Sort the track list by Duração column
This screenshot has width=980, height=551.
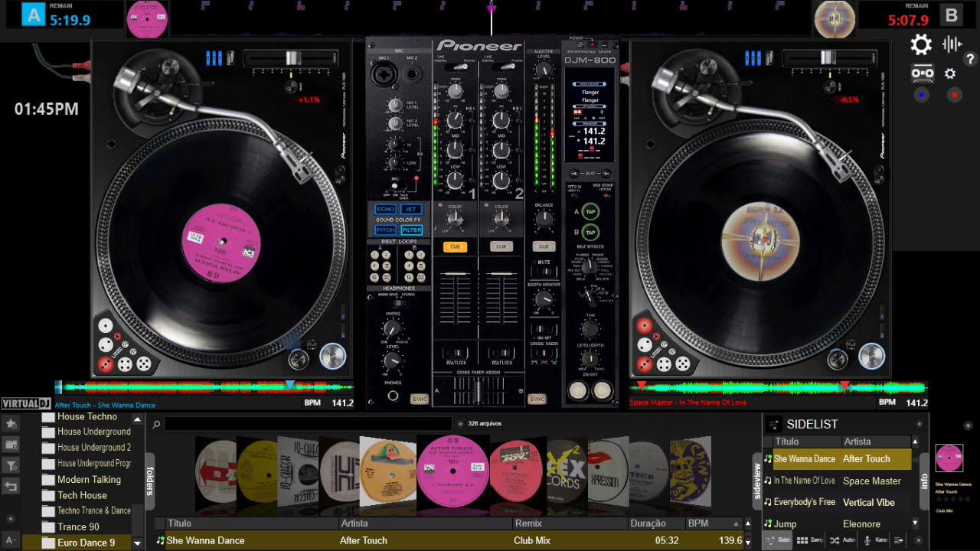(656, 523)
